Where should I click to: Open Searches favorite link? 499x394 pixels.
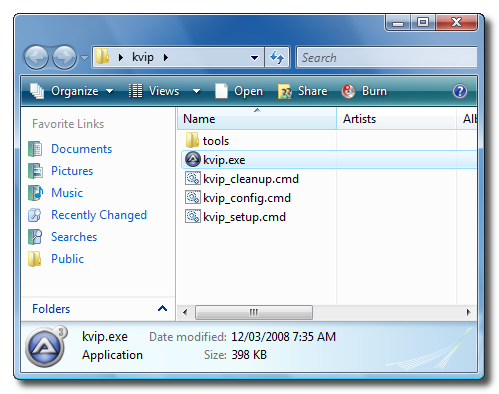tap(74, 237)
